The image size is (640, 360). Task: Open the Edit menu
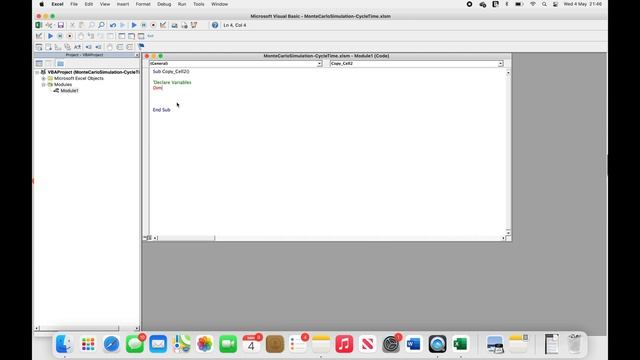(x=89, y=4)
